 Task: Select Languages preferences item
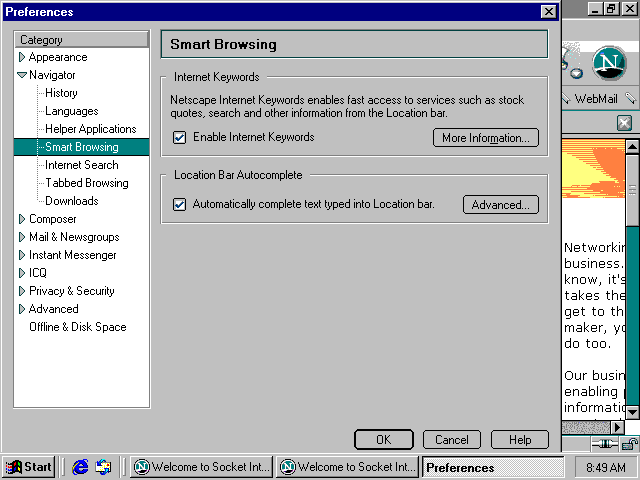point(72,111)
